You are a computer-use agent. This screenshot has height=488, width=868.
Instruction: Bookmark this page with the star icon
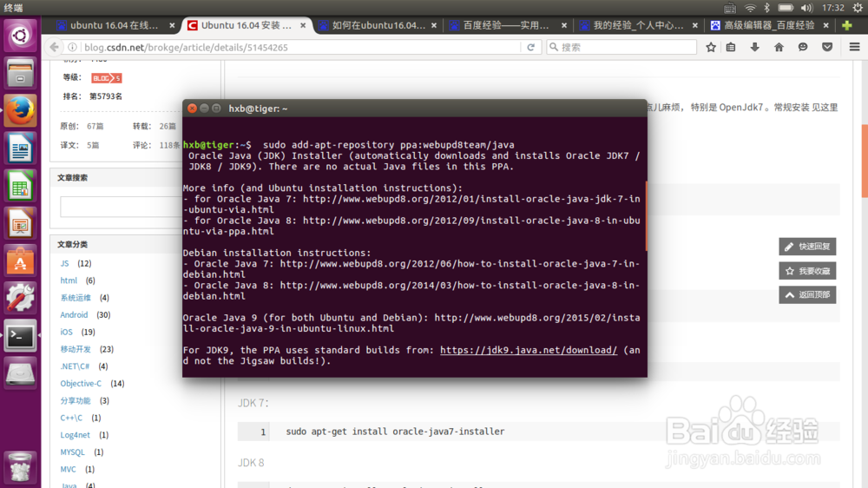coord(711,47)
